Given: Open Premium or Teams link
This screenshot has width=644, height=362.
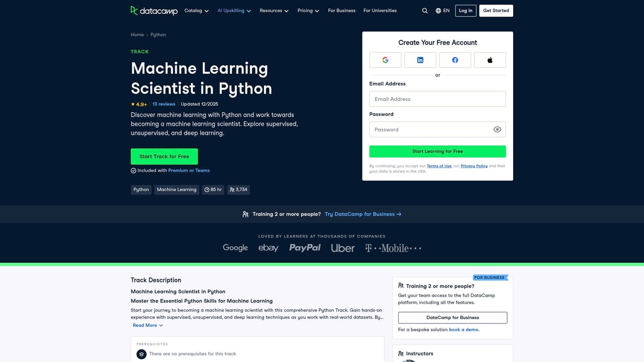Looking at the screenshot, I should [x=189, y=171].
